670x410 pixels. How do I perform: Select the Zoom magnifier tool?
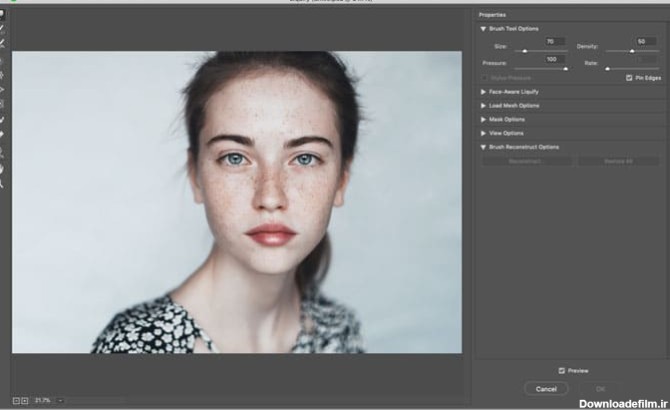5,184
